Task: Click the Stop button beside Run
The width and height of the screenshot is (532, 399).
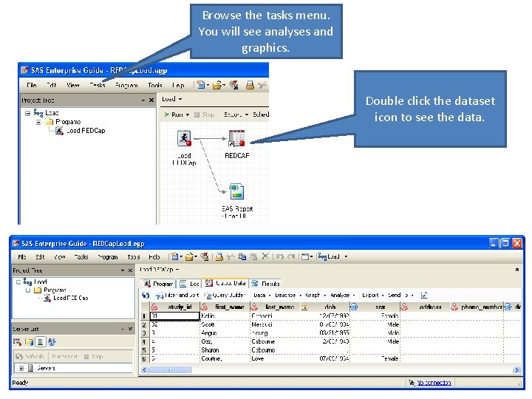Action: coord(205,115)
